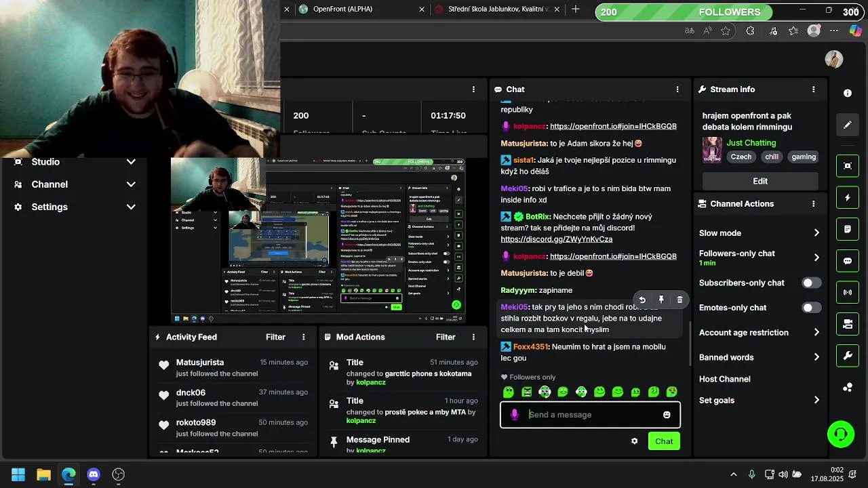Click the clip capture icon in right sidebar

848,166
